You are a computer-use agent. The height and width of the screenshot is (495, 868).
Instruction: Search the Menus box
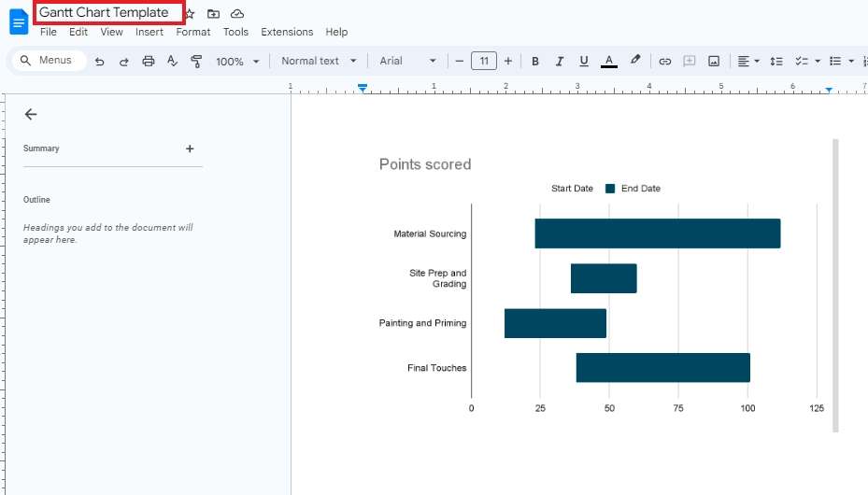pyautogui.click(x=49, y=60)
